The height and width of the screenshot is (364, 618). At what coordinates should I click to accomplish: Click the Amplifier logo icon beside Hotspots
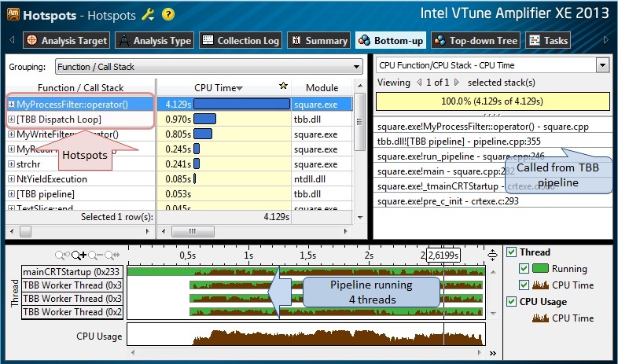(13, 15)
